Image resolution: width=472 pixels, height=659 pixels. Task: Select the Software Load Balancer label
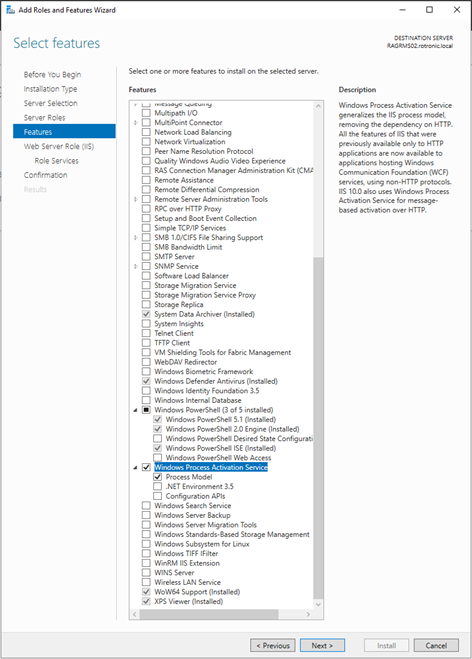(191, 276)
